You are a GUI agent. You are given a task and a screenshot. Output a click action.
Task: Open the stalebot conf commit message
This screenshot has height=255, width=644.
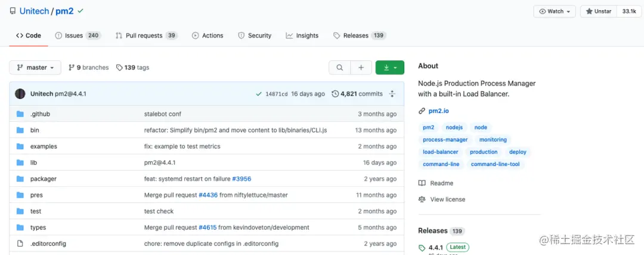pyautogui.click(x=163, y=114)
